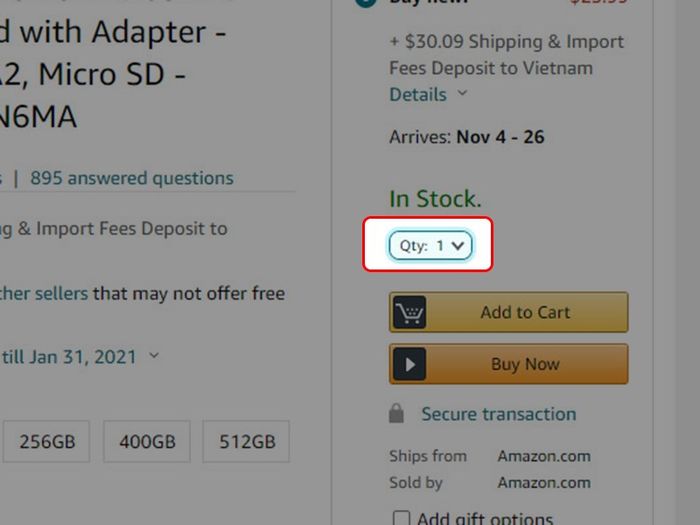Choose the 512GB size option
This screenshot has width=700, height=525.
point(246,442)
